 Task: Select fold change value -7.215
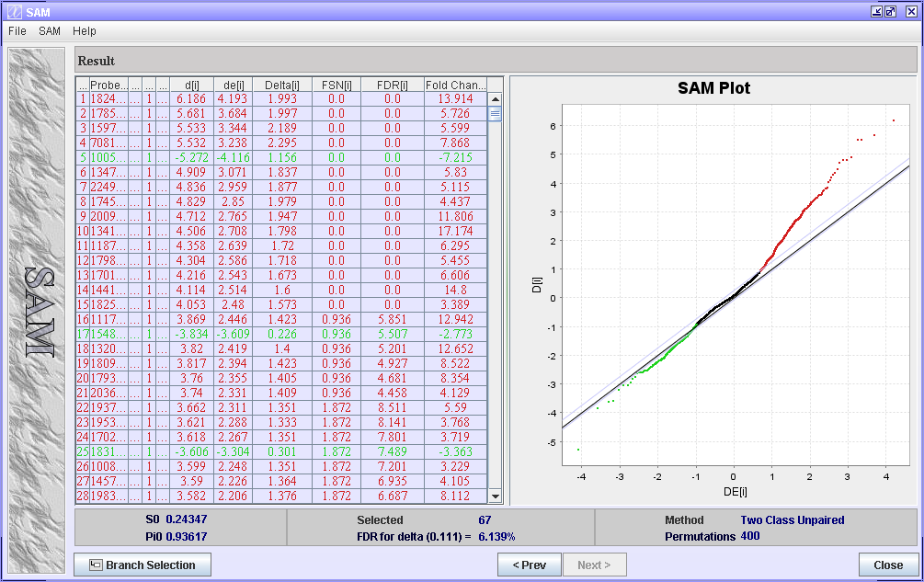pyautogui.click(x=455, y=158)
